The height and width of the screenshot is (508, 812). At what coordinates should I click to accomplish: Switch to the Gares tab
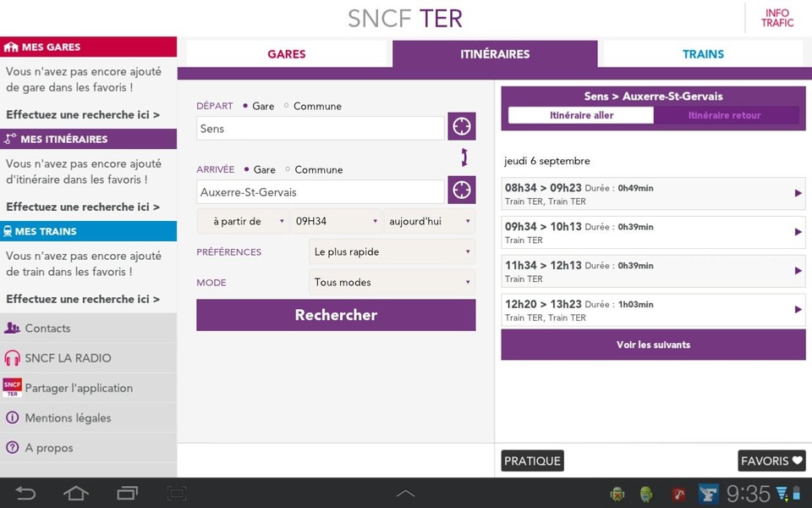[287, 54]
